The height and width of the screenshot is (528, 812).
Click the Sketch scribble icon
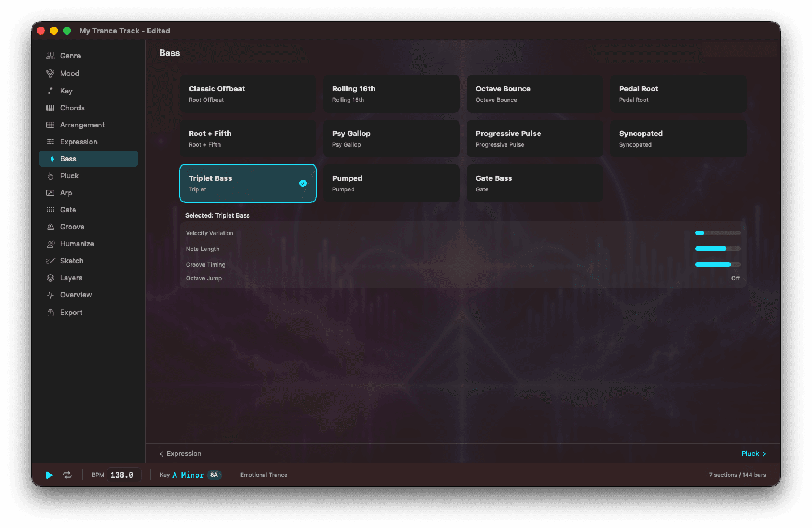click(x=50, y=261)
